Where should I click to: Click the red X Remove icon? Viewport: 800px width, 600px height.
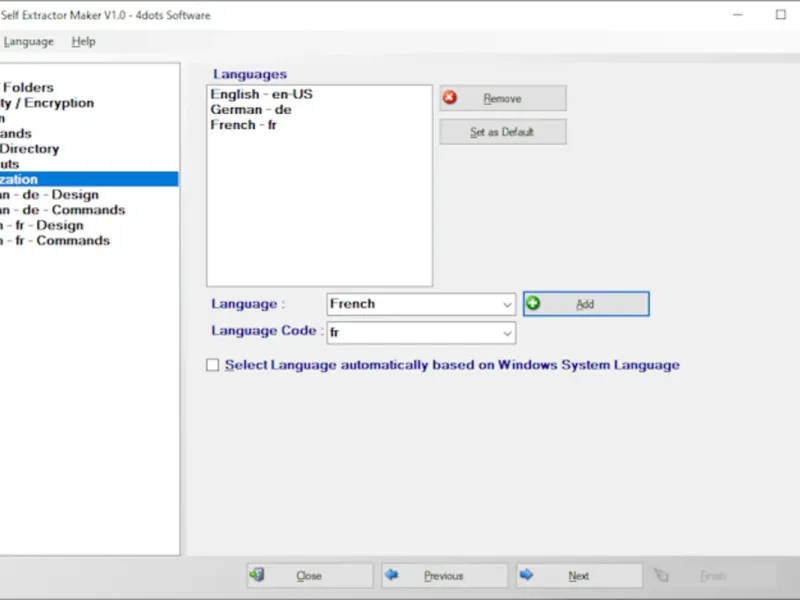pos(449,97)
